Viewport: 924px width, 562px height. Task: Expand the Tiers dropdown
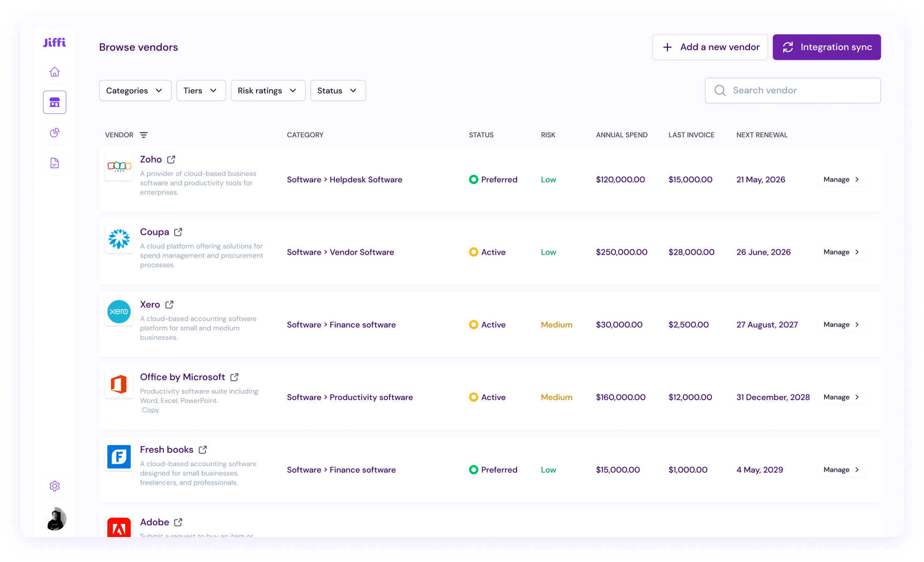point(201,91)
